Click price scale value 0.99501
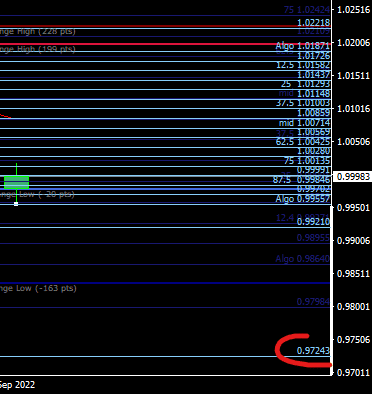372x394 pixels. pos(354,208)
